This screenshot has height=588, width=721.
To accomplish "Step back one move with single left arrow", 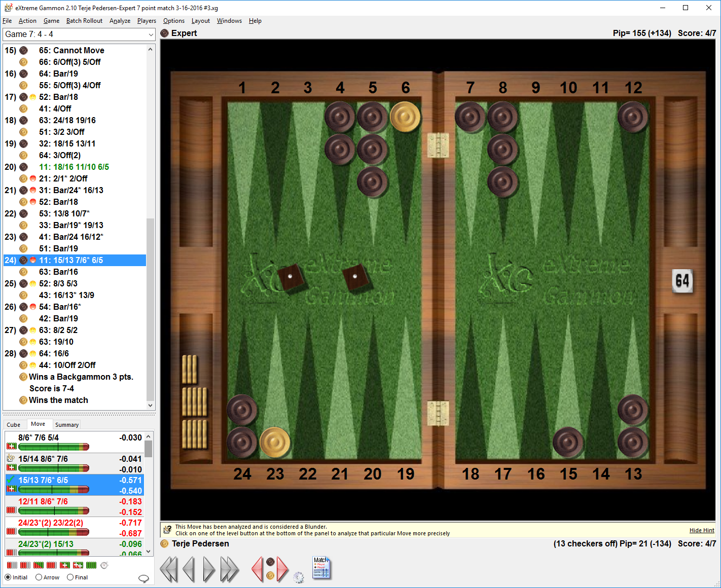I will (189, 569).
